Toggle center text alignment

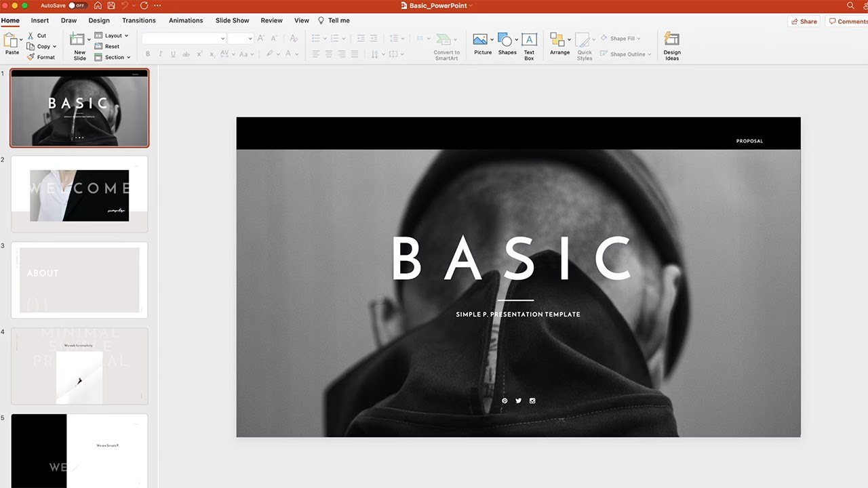coord(329,54)
